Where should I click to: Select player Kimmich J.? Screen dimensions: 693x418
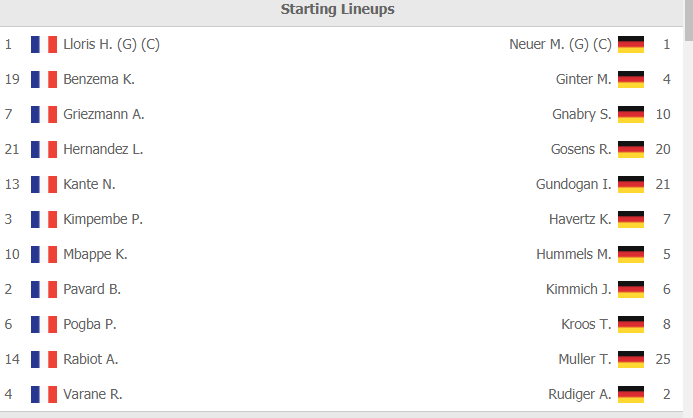[579, 289]
